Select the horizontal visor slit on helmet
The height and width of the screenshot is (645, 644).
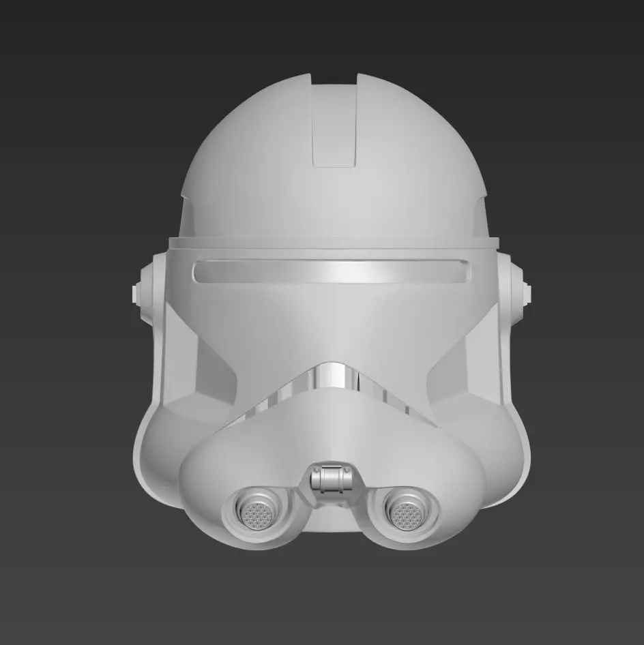[x=332, y=271]
